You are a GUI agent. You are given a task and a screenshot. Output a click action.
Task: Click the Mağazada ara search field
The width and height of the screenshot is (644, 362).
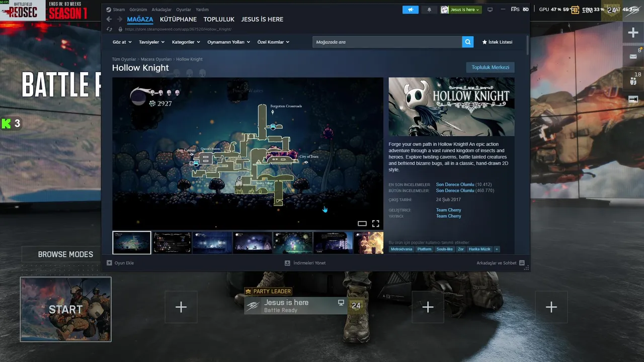(x=387, y=42)
